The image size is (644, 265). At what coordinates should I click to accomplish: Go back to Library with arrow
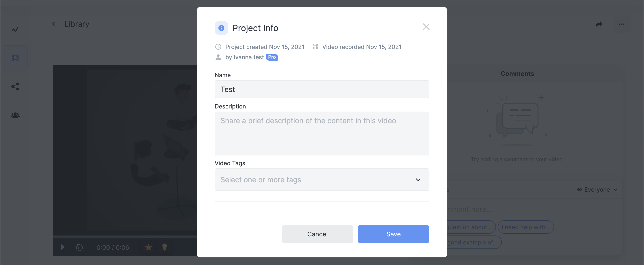[x=53, y=24]
